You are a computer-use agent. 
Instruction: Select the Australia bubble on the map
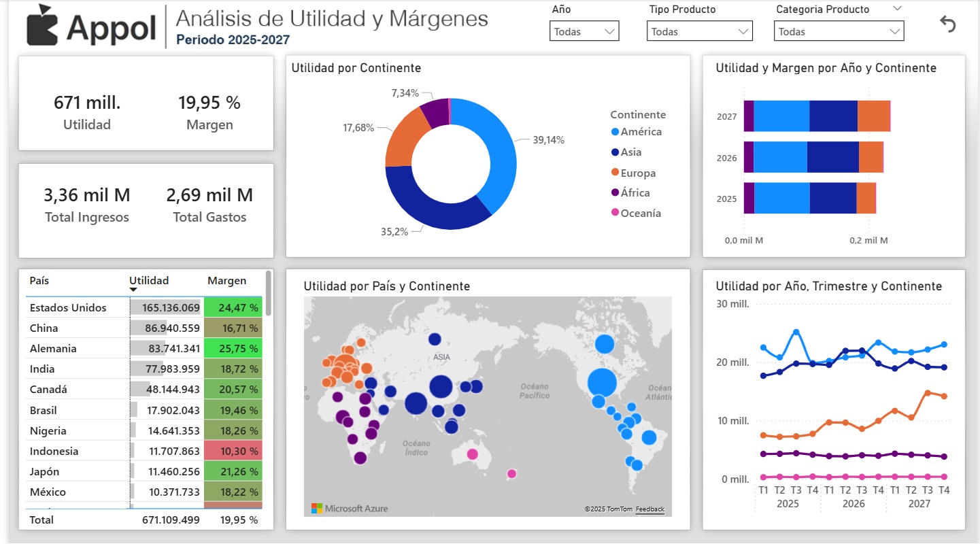(x=472, y=454)
